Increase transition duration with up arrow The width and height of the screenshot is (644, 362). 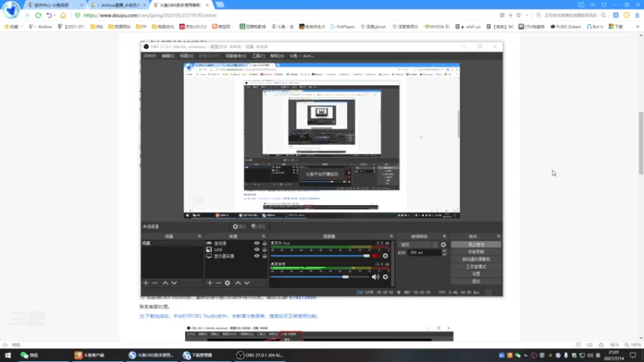(x=444, y=251)
